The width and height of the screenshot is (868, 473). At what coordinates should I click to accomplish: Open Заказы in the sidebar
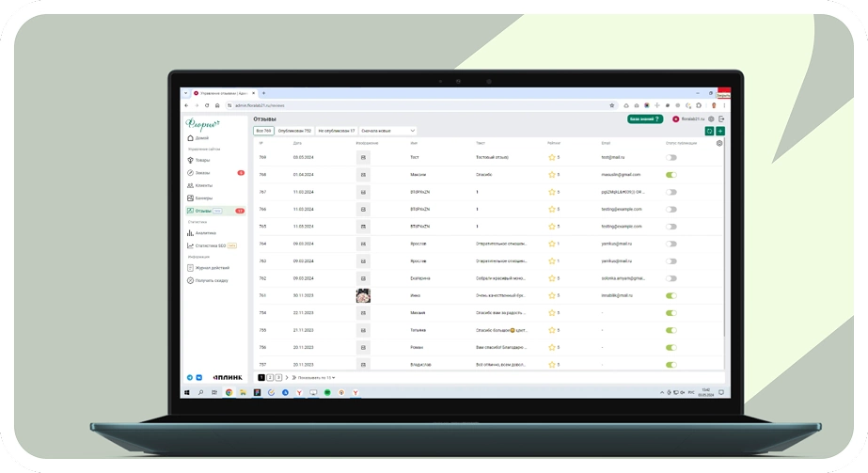point(202,173)
